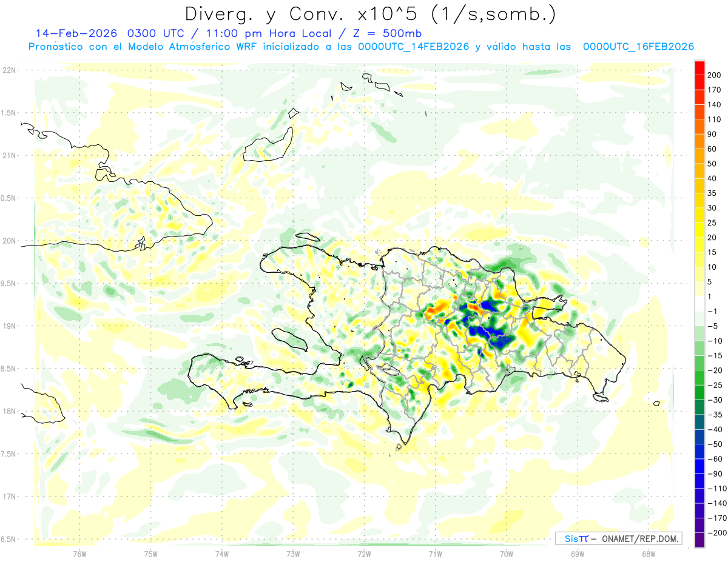
Task: Click the '69W' longitude label
Action: [x=577, y=554]
